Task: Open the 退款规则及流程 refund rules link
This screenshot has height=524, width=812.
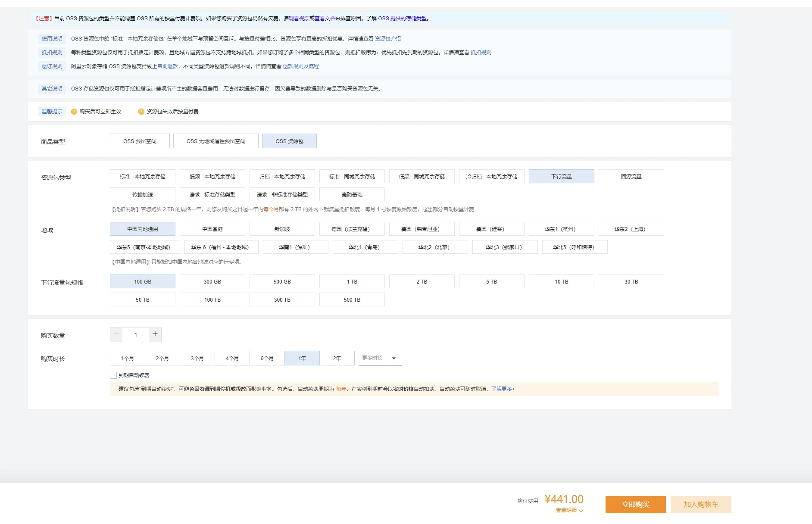Action: [x=300, y=66]
